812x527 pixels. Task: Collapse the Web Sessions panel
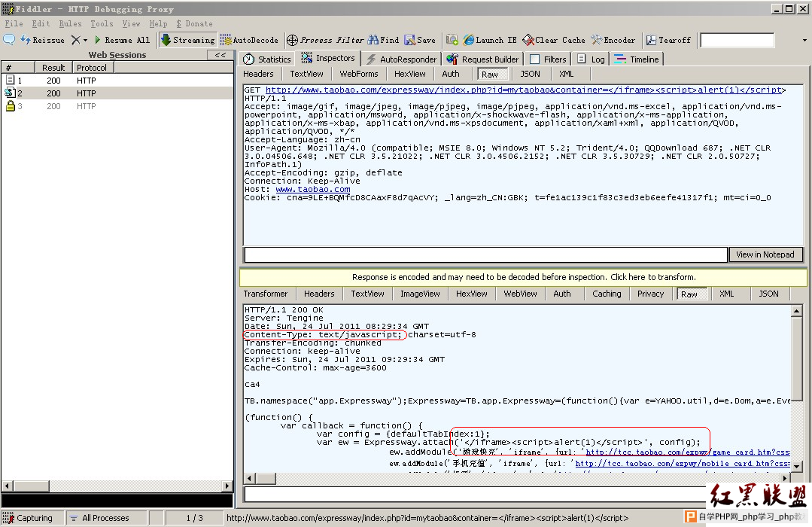click(220, 55)
